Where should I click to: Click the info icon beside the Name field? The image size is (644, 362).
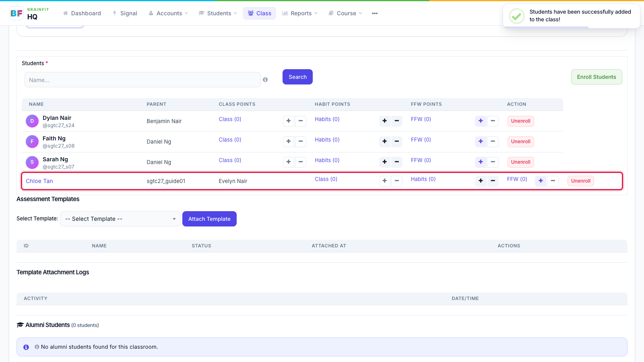[265, 80]
